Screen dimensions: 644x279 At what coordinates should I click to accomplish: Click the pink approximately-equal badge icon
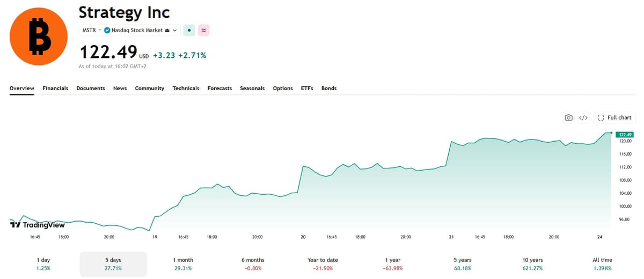203,31
